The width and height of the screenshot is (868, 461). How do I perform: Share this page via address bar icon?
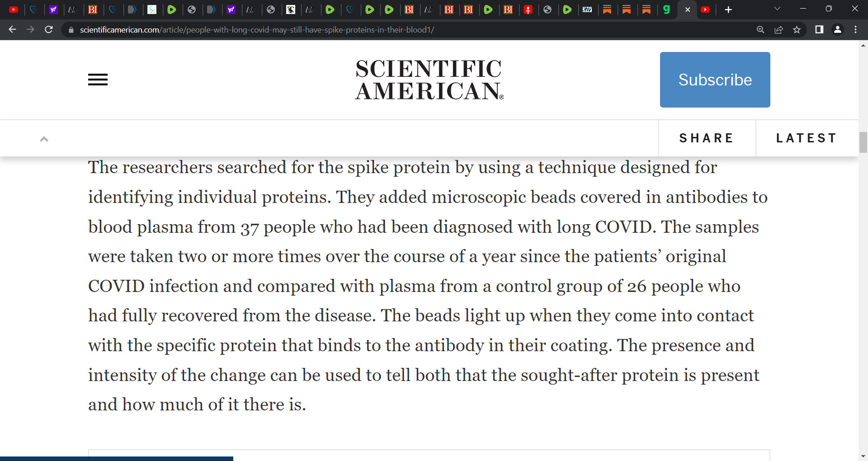pos(778,29)
